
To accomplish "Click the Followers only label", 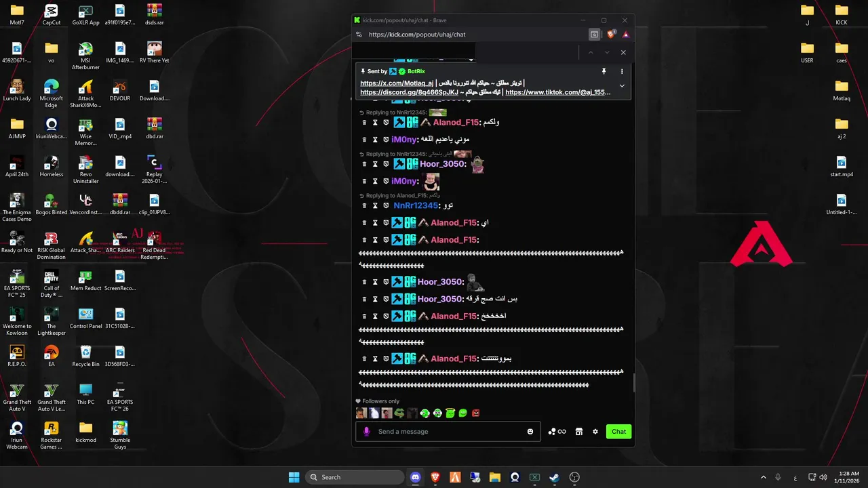I will (x=381, y=401).
